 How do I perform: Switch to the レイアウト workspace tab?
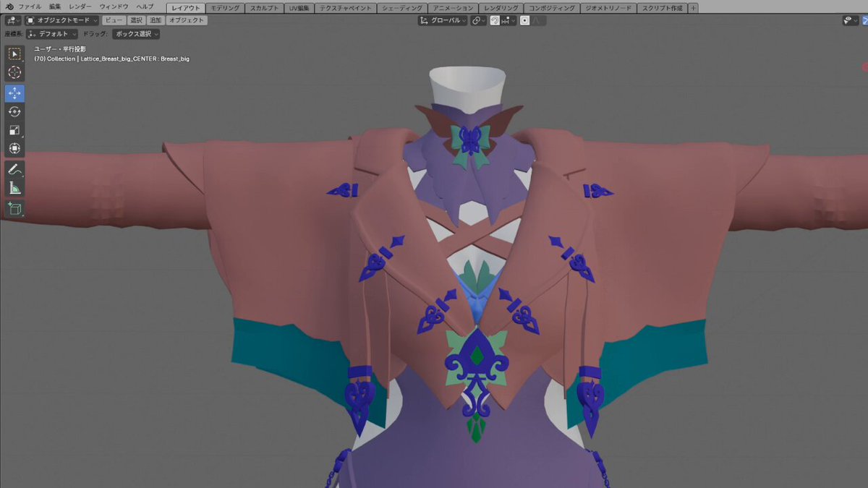(186, 8)
